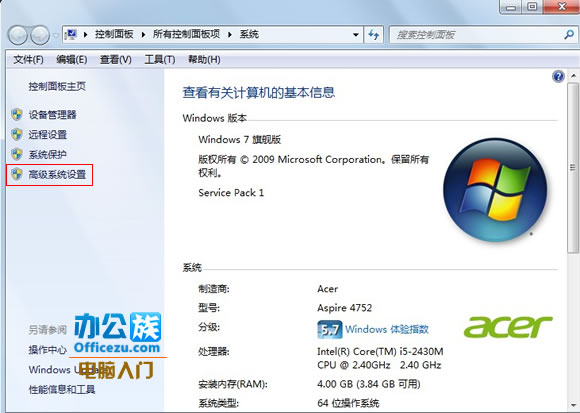Screen dimensions: 580x413
Task: Expand arrow before 控制面板 breadcrumb
Action: [85, 35]
